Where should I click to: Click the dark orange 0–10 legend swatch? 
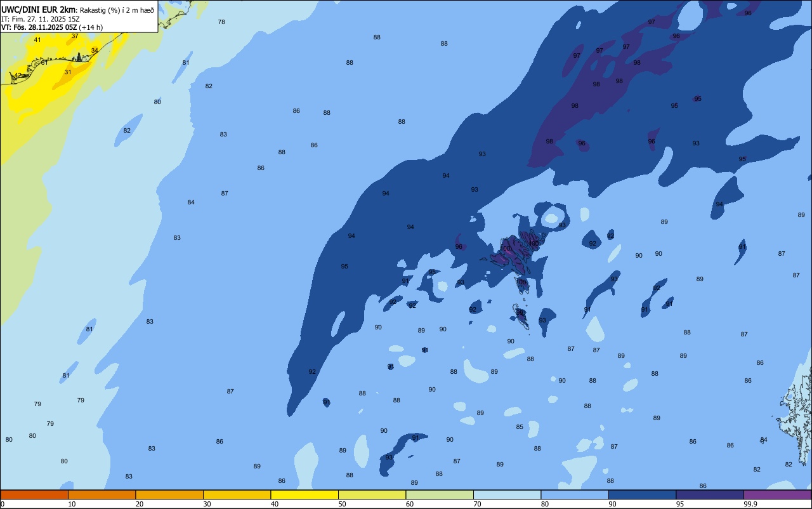[x=34, y=494]
